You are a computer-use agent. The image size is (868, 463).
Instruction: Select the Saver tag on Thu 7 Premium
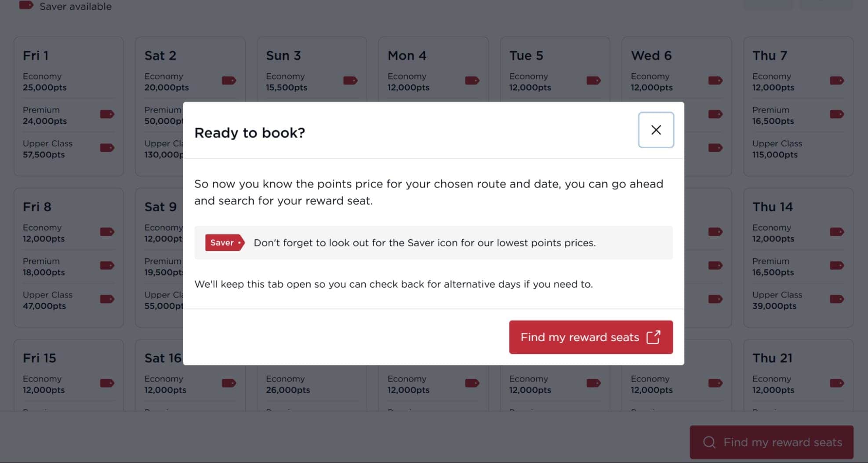[837, 114]
